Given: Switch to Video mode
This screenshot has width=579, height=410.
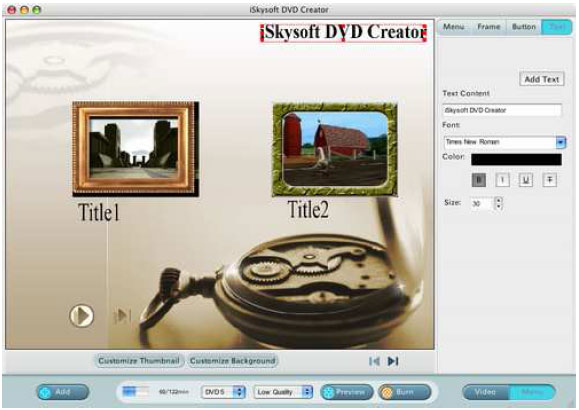Looking at the screenshot, I should (485, 392).
